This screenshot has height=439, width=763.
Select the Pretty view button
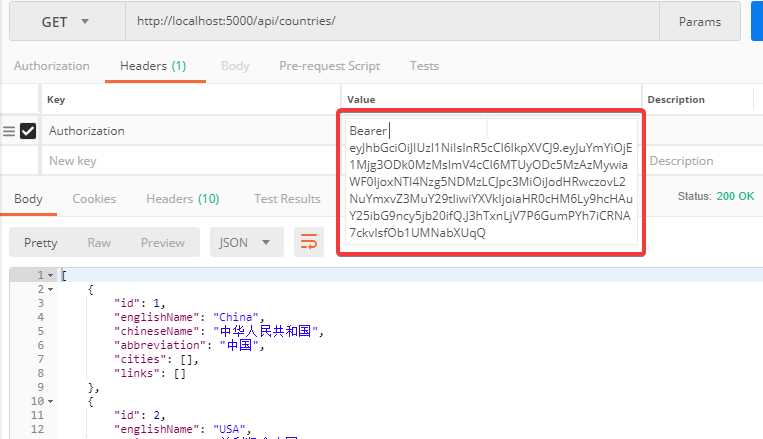[41, 242]
